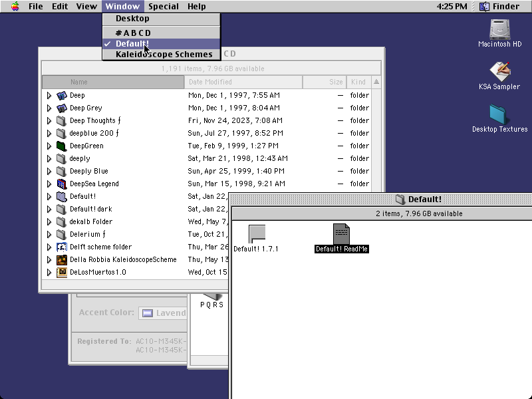The height and width of the screenshot is (399, 532).
Task: Click 'Sun, Mar 15, 1998, 9:21 AM' date
Action: (x=237, y=184)
